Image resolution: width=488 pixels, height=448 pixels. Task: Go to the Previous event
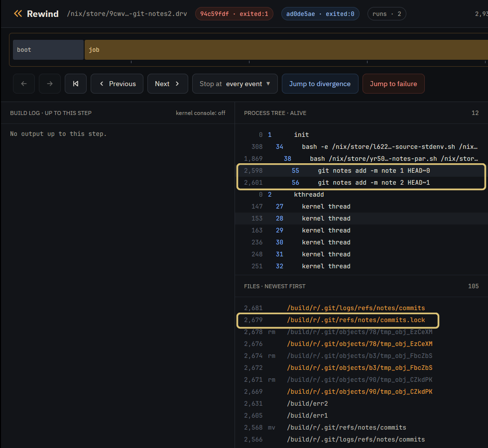click(117, 84)
